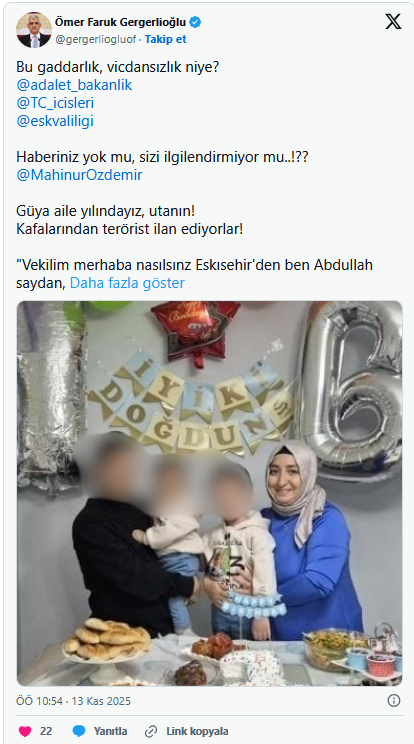The width and height of the screenshot is (414, 744).
Task: Open the @eskvaliligi mention
Action: (x=55, y=121)
